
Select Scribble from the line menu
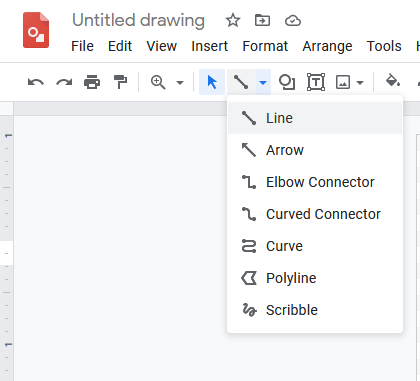[315, 310]
